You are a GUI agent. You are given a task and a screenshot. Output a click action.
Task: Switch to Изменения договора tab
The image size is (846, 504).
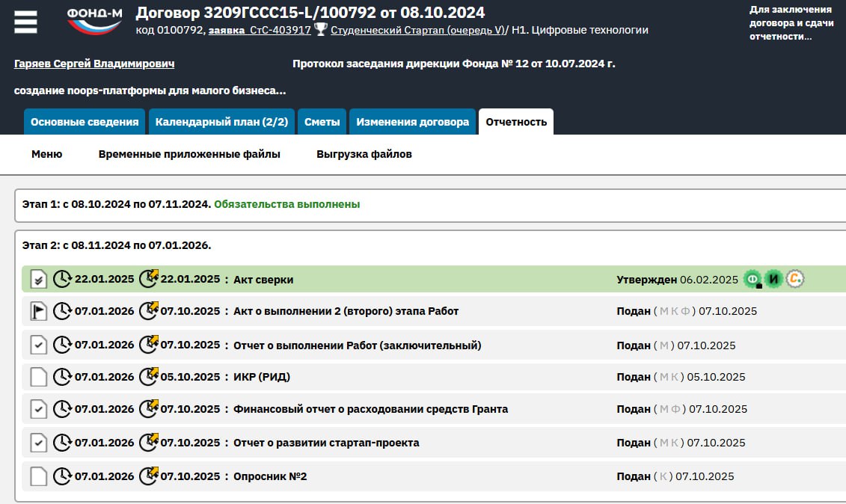pos(412,122)
